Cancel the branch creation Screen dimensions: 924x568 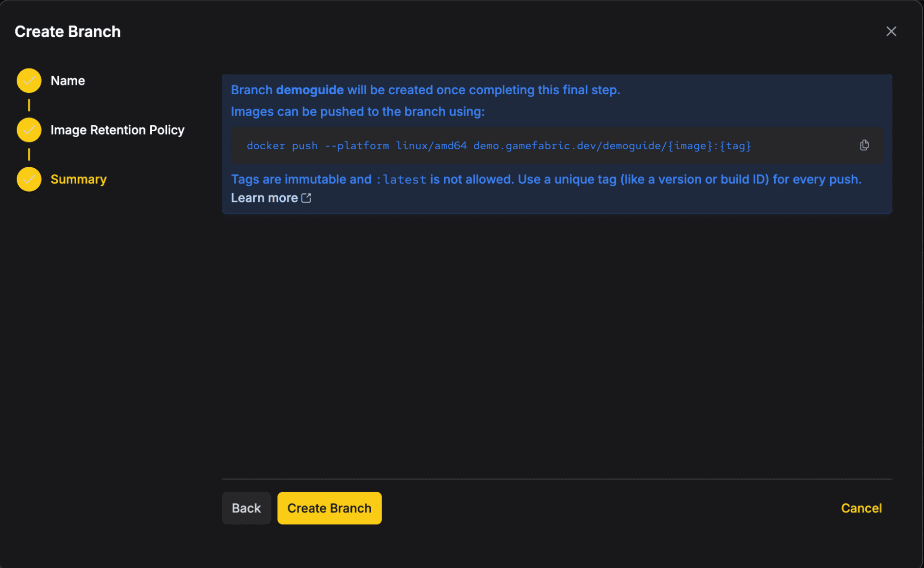(x=861, y=508)
